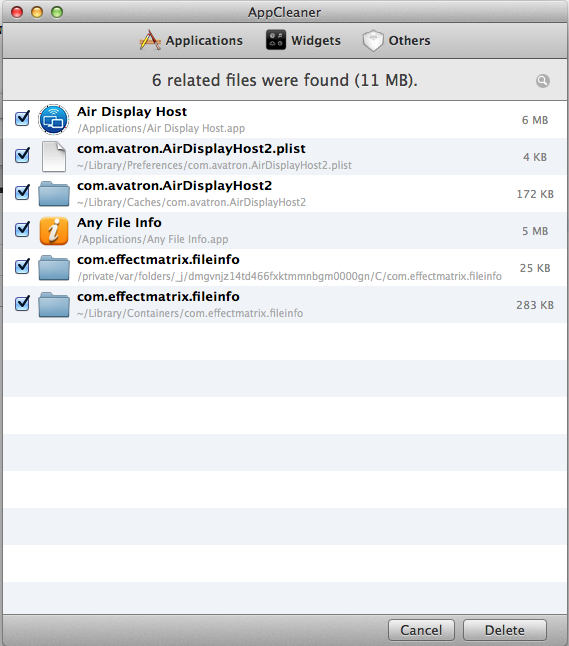This screenshot has width=569, height=646.
Task: Click folder icon for the 25 KB fileinfo
Action: point(54,268)
